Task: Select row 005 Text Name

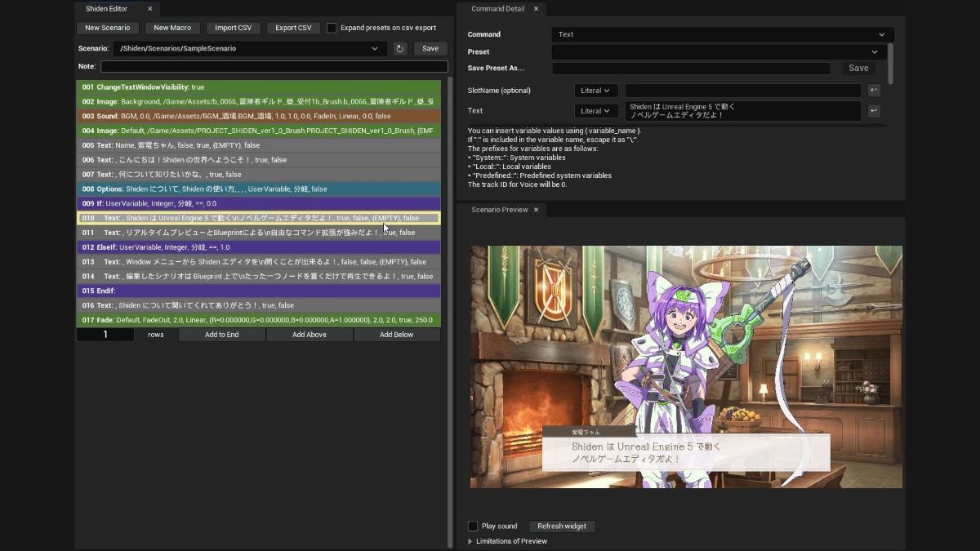Action: tap(259, 145)
